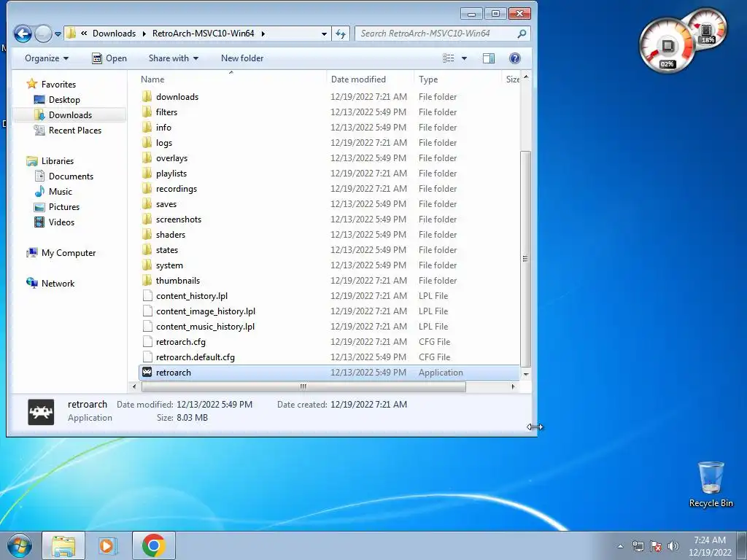Open the Recycle Bin on desktop
747x560 pixels.
711,484
